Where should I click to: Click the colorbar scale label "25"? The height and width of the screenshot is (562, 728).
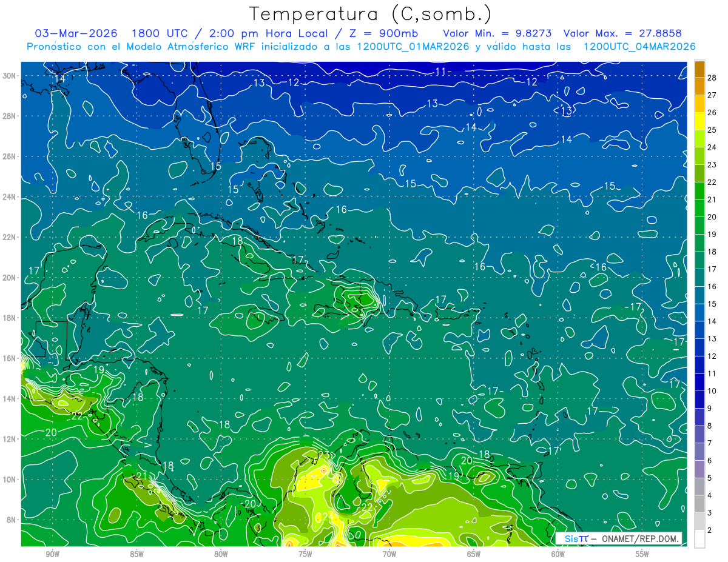pyautogui.click(x=712, y=130)
